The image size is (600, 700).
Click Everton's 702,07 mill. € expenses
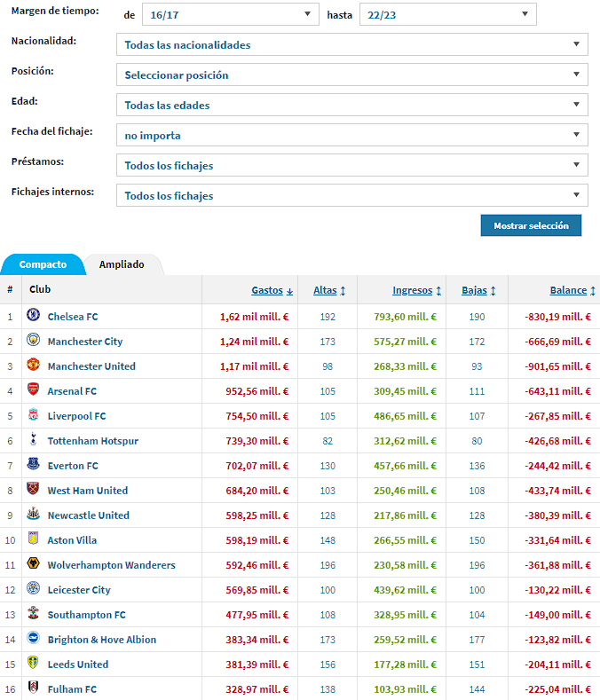257,466
